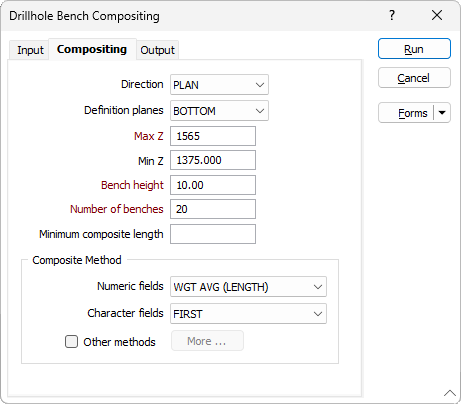Click the disabled More button
The width and height of the screenshot is (461, 404).
(207, 341)
